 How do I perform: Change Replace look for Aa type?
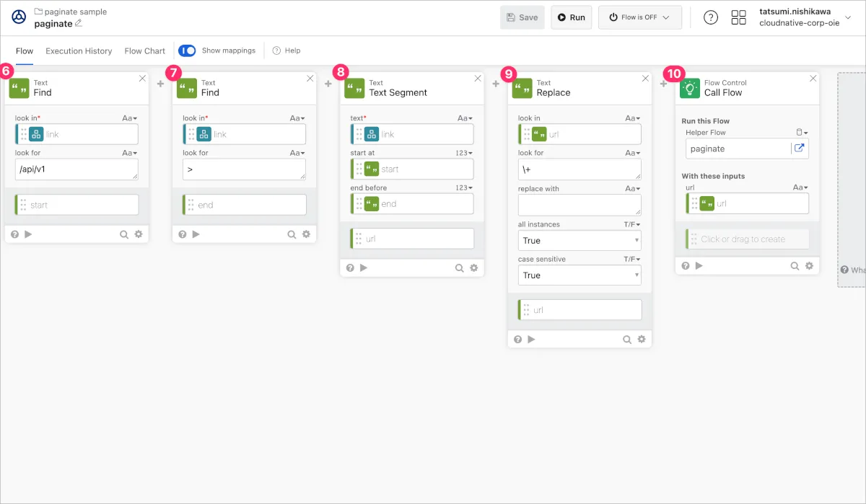pos(633,153)
